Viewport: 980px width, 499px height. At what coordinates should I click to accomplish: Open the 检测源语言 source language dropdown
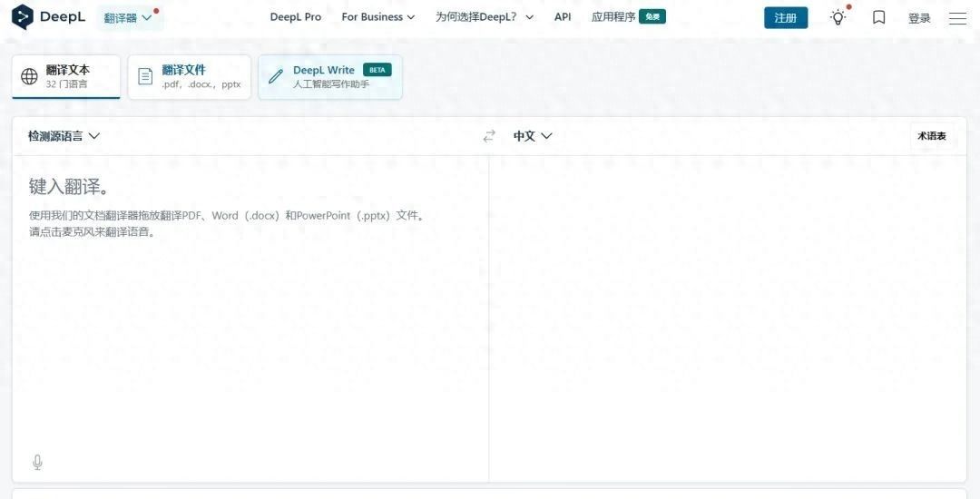pos(64,135)
